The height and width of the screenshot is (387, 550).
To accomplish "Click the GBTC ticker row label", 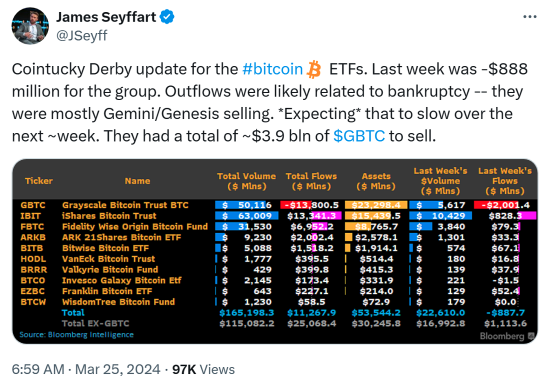I will tap(33, 205).
